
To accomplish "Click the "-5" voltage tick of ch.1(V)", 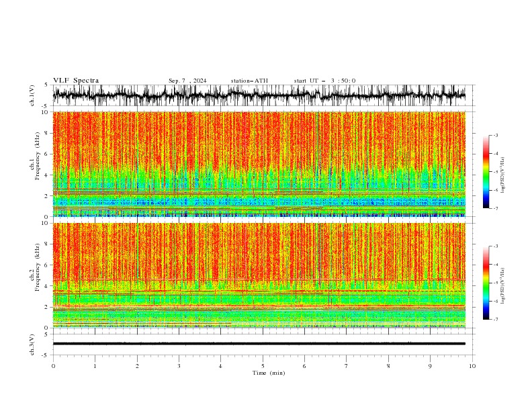I will tap(45, 106).
